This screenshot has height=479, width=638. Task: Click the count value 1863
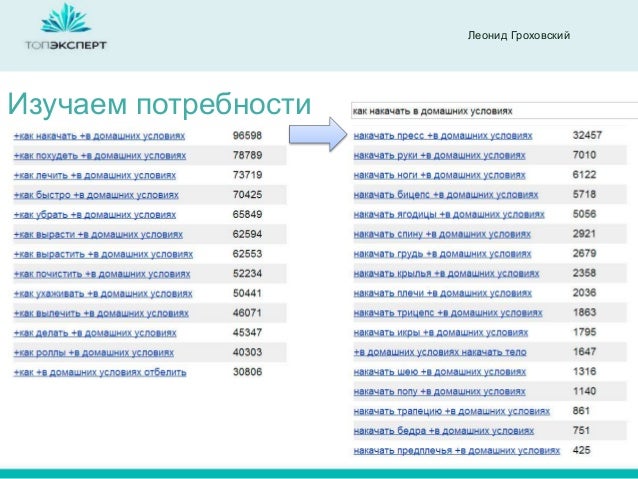click(x=584, y=312)
